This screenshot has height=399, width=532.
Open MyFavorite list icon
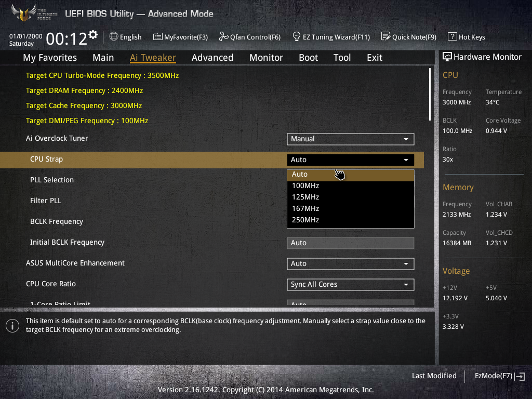(158, 37)
